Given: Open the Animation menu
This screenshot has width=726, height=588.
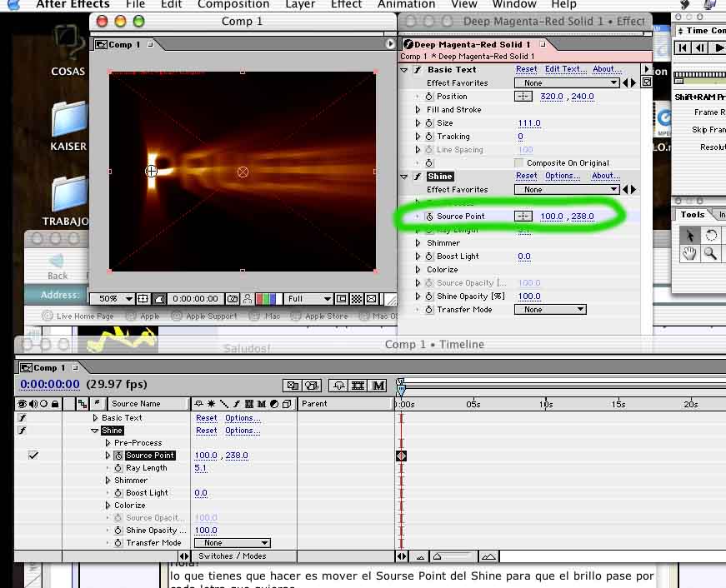Looking at the screenshot, I should (x=406, y=5).
